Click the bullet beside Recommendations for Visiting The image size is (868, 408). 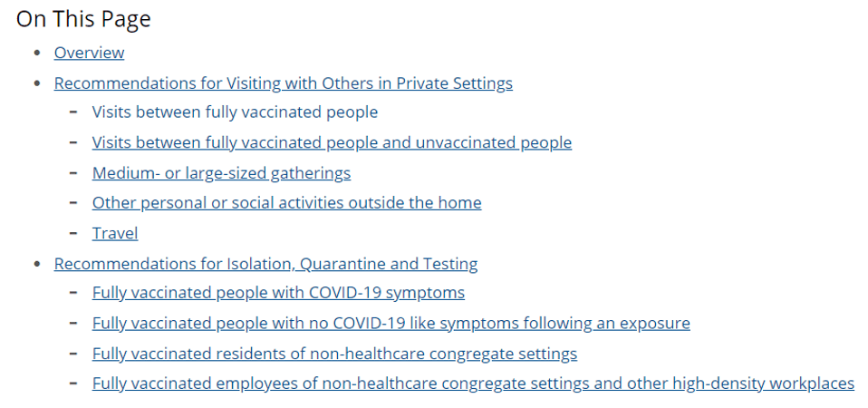coord(37,84)
